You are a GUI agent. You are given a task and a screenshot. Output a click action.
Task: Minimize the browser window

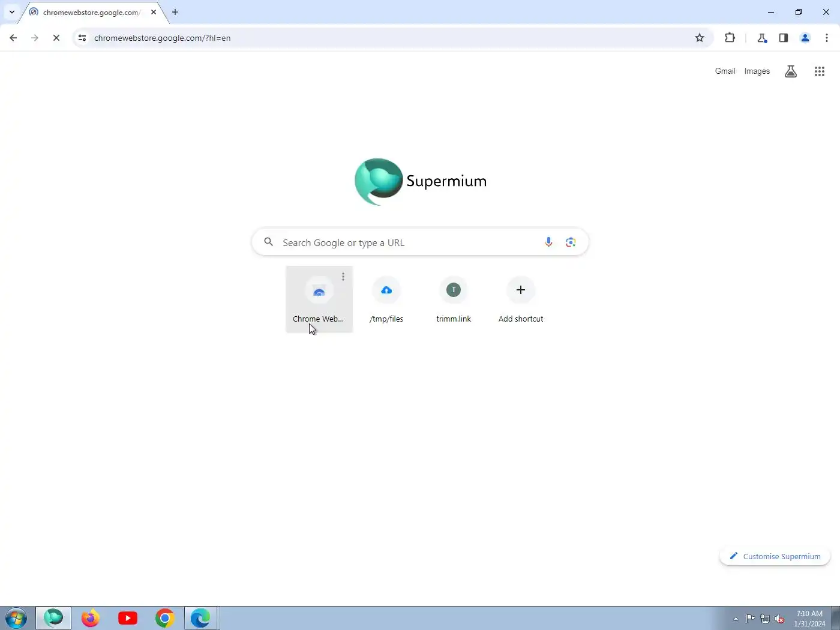click(771, 12)
